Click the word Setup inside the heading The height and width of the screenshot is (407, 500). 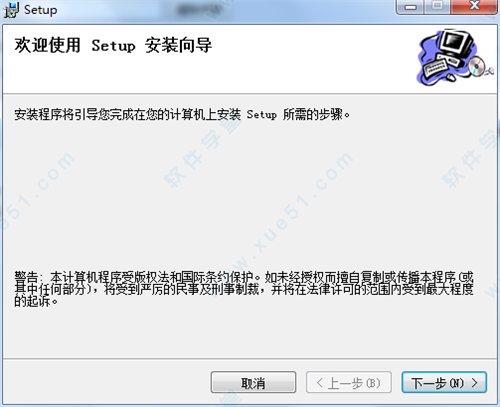pyautogui.click(x=113, y=46)
